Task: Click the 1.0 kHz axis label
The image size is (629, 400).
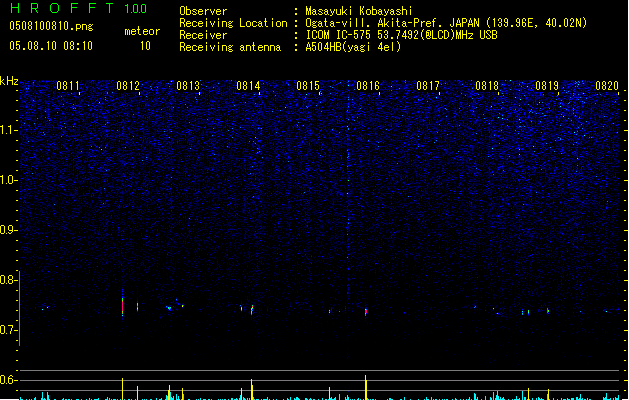Action: [9, 180]
